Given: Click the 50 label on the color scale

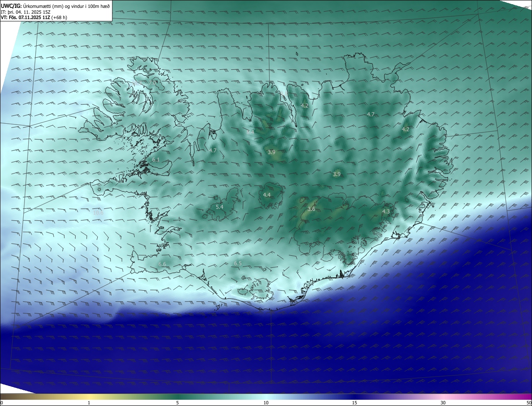Looking at the screenshot, I should 529,403.
